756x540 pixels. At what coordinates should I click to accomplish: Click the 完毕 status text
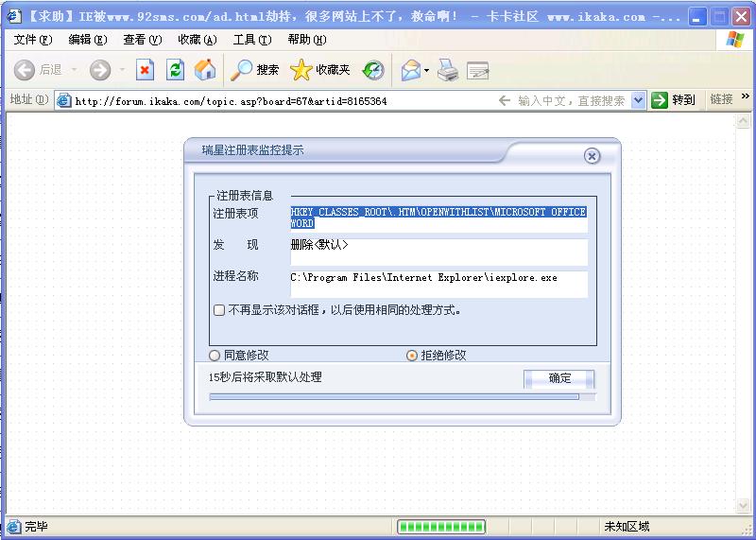click(x=36, y=527)
